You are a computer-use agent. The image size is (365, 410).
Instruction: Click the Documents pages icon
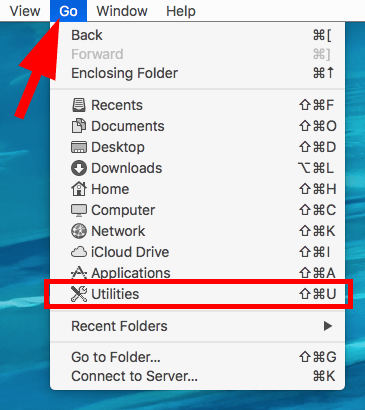pyautogui.click(x=79, y=126)
